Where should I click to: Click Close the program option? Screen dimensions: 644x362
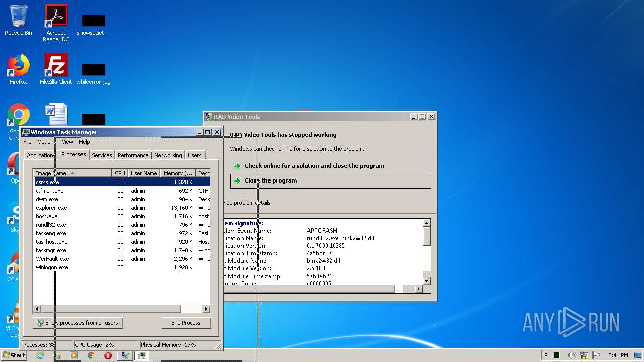click(331, 181)
